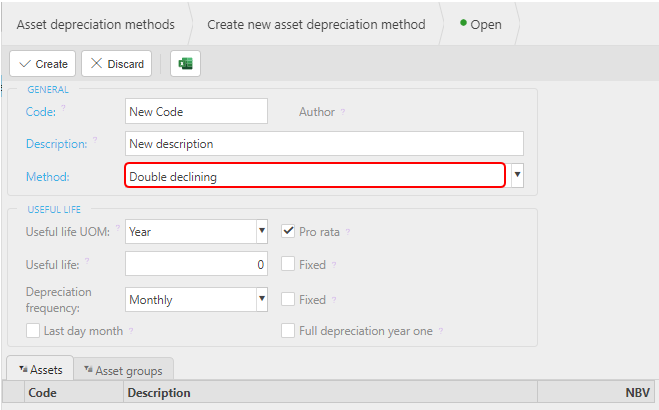Click the Excel export icon
The height and width of the screenshot is (410, 659).
[185, 64]
